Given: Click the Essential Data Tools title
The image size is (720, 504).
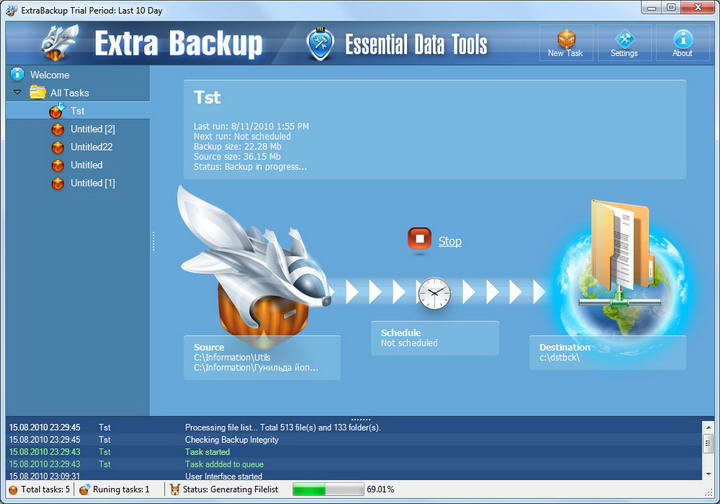Looking at the screenshot, I should [416, 45].
